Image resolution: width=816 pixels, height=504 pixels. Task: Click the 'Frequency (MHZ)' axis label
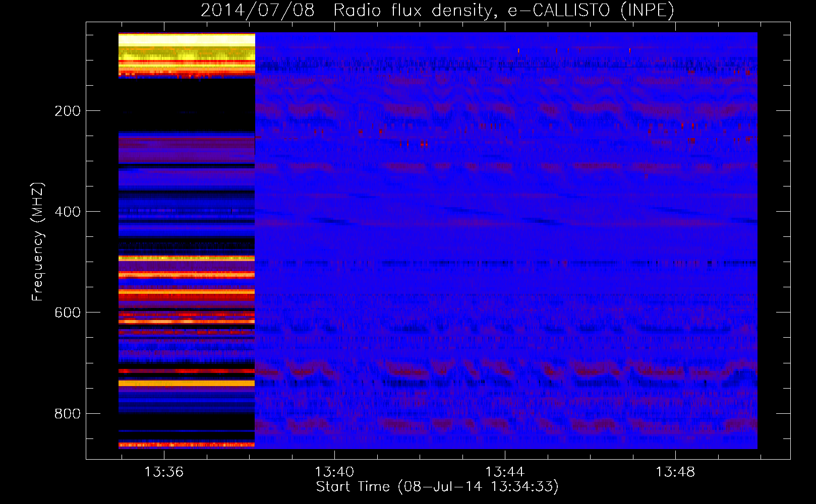pyautogui.click(x=38, y=242)
